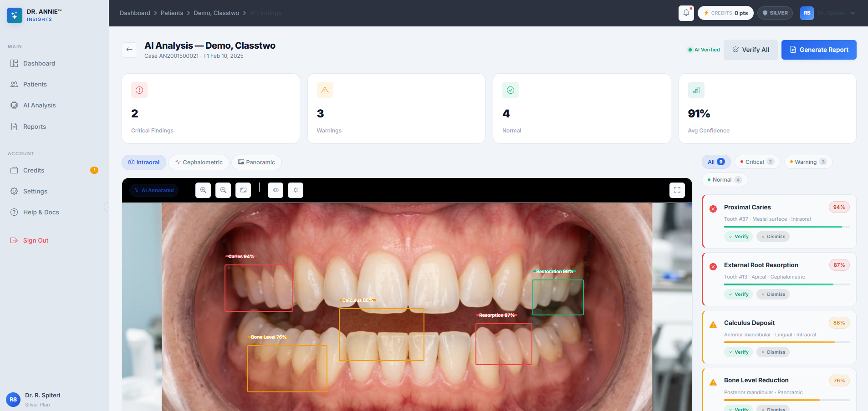Collapse the sidebar with the edge handle
This screenshot has width=868, height=411.
tap(107, 207)
